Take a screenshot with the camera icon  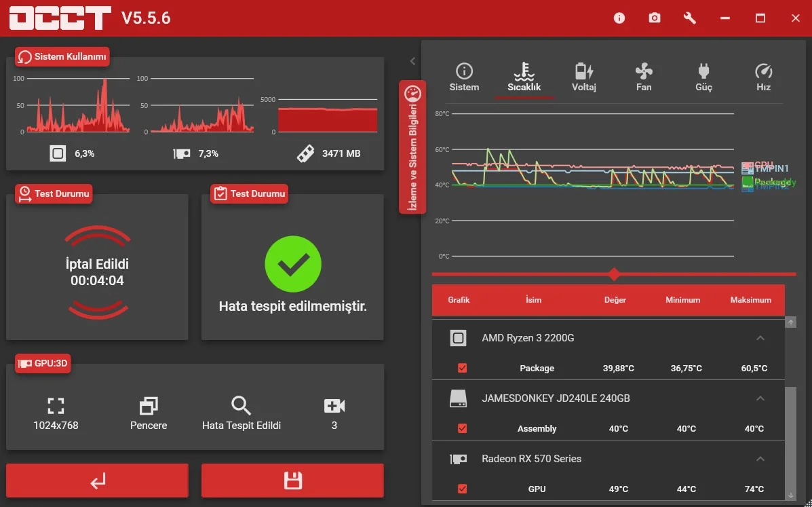point(655,18)
